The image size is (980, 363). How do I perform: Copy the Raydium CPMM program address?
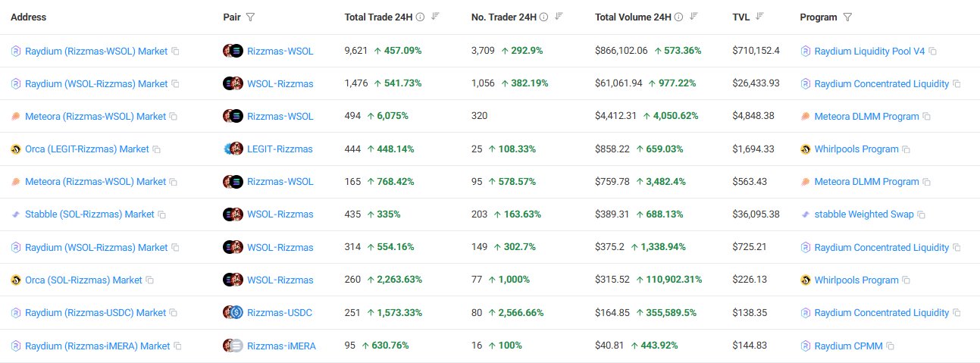pyautogui.click(x=891, y=346)
